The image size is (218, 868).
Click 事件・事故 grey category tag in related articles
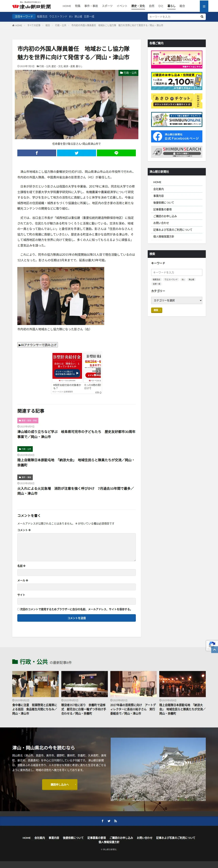[25, 477]
